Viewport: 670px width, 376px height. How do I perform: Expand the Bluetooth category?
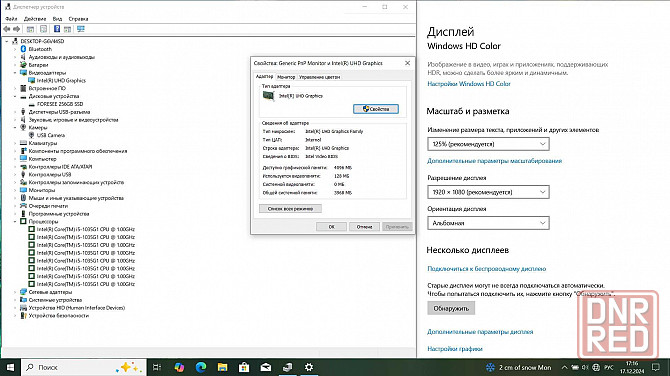15,49
